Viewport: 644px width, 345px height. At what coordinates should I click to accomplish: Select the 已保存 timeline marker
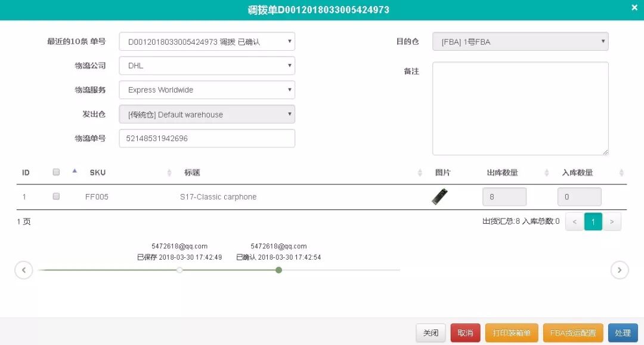pos(179,270)
